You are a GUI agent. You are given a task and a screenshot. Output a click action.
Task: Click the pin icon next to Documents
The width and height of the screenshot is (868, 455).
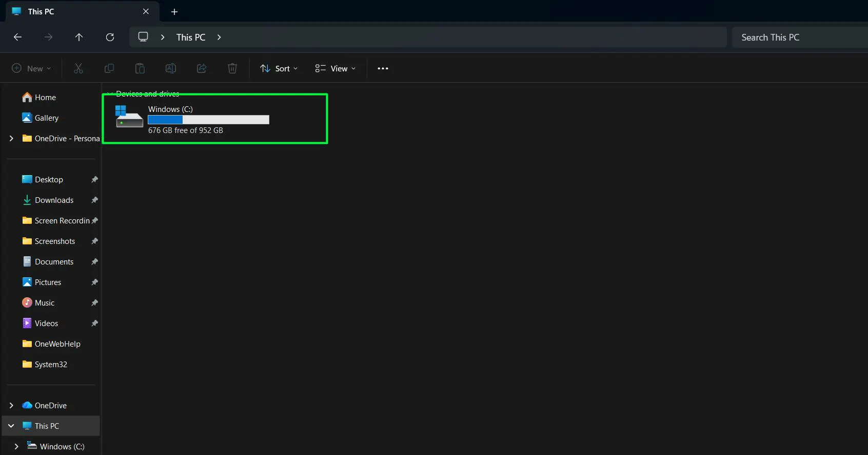pyautogui.click(x=94, y=261)
